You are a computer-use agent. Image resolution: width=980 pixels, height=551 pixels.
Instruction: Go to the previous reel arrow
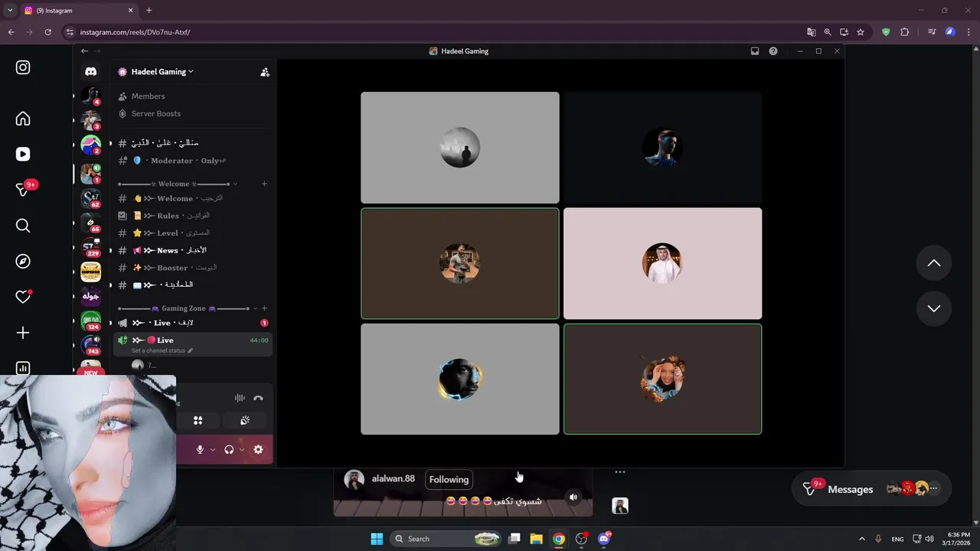(x=934, y=262)
